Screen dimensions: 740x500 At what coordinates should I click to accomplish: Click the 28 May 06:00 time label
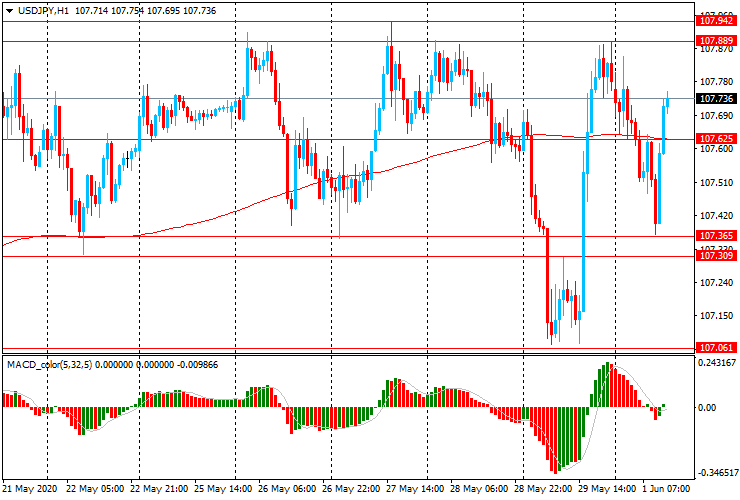click(479, 489)
